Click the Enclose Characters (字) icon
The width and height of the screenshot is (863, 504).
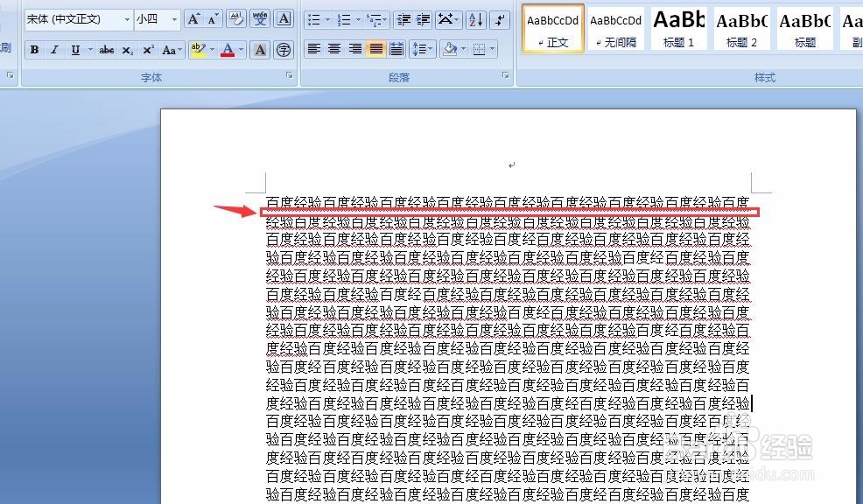(x=284, y=50)
